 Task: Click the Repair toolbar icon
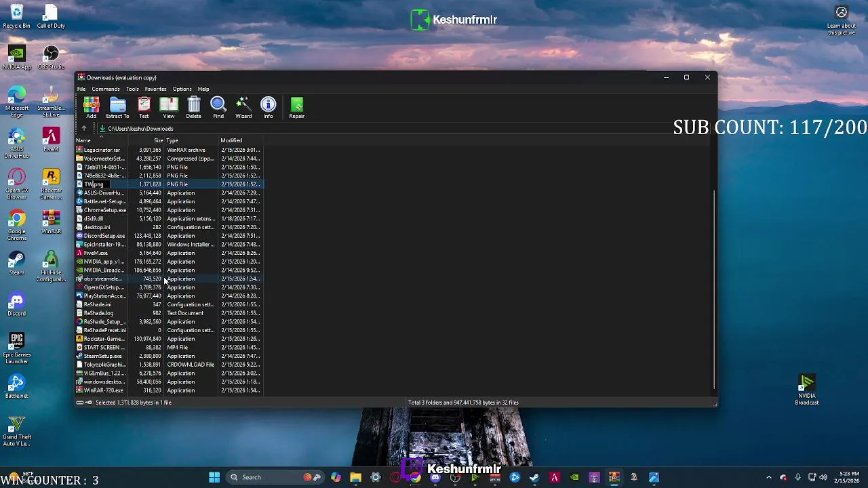point(297,107)
